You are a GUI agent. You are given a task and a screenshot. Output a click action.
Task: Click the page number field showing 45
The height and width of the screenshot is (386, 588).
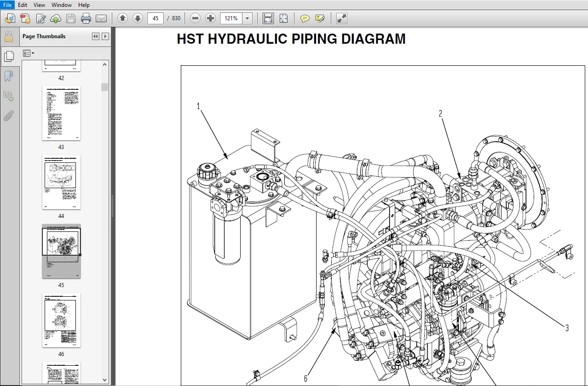pos(156,18)
